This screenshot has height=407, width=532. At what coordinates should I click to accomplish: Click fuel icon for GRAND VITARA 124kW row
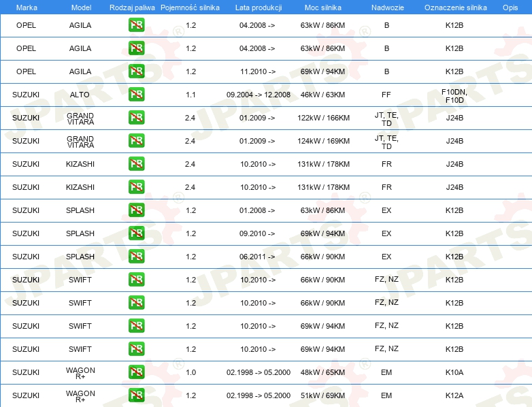coord(136,140)
